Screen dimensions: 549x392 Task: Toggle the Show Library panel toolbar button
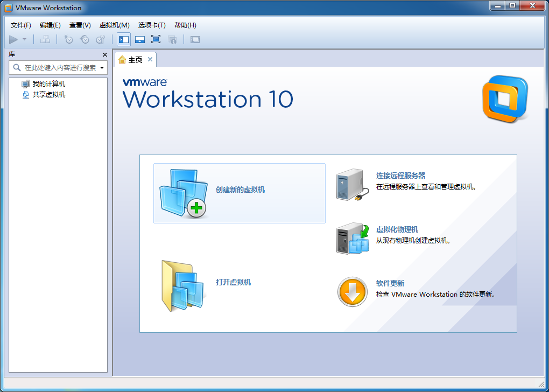tap(124, 40)
